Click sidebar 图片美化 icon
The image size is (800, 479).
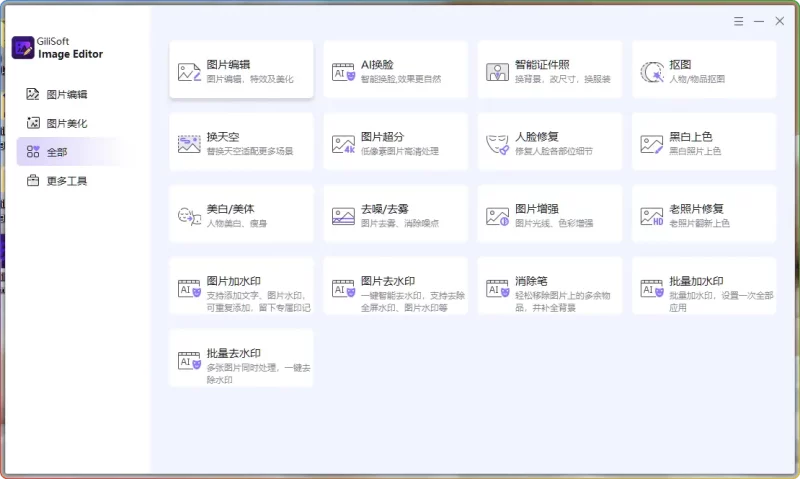(33, 123)
